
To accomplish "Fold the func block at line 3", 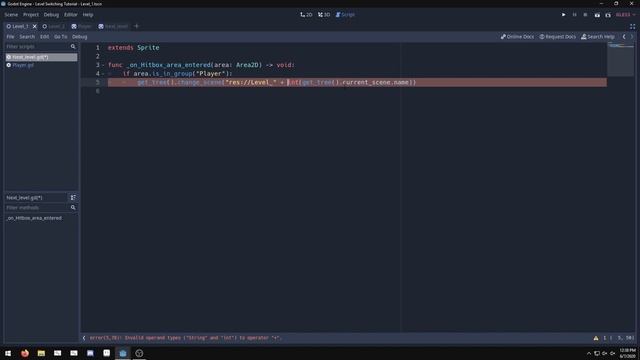I will [x=103, y=65].
